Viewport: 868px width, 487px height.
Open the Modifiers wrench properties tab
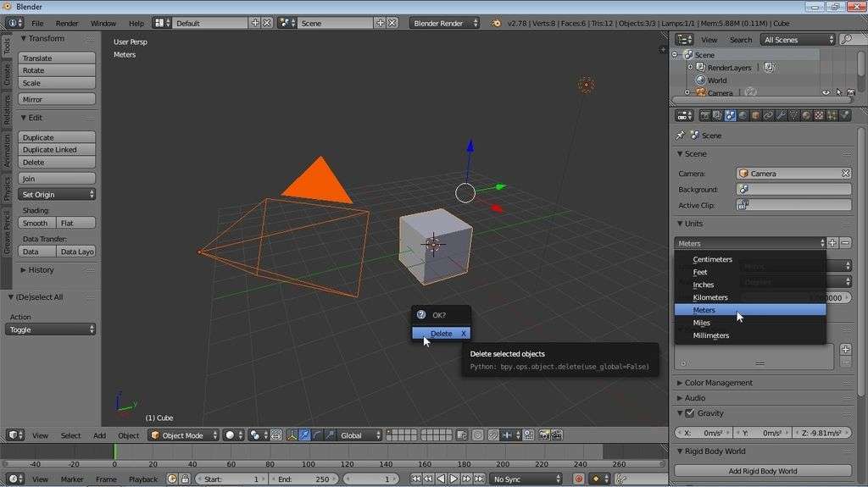pos(781,115)
